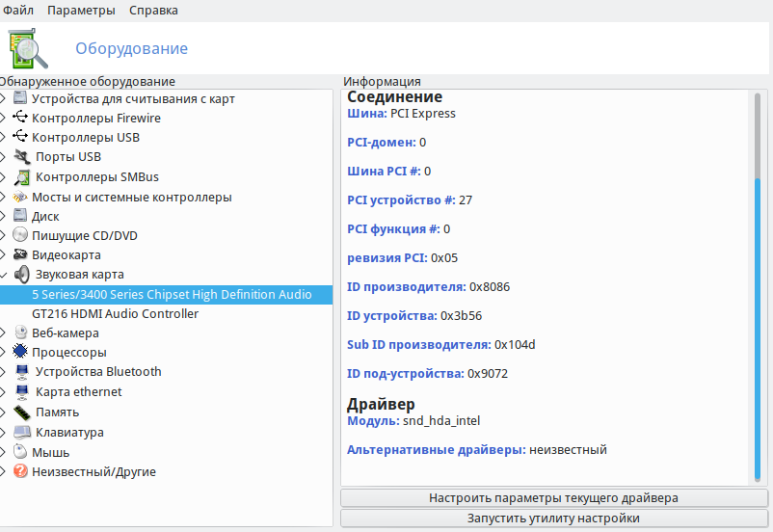This screenshot has width=773, height=532.
Task: Expand the Диск tree node
Action: pyautogui.click(x=4, y=217)
